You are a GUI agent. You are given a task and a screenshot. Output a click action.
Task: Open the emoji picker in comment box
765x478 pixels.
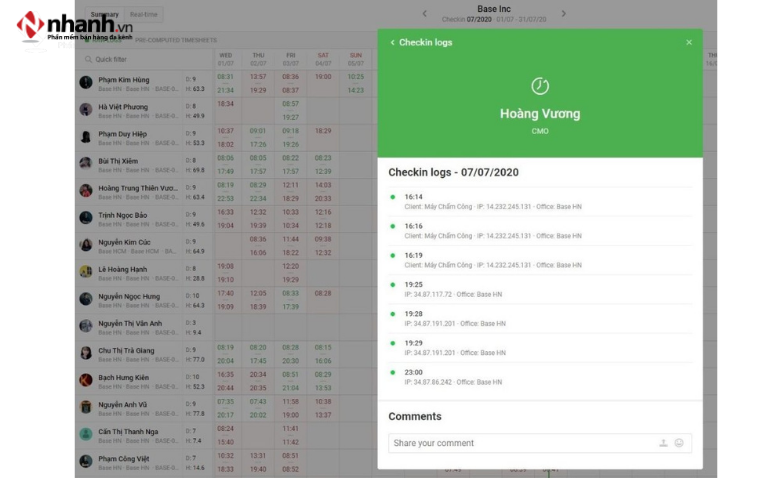679,443
